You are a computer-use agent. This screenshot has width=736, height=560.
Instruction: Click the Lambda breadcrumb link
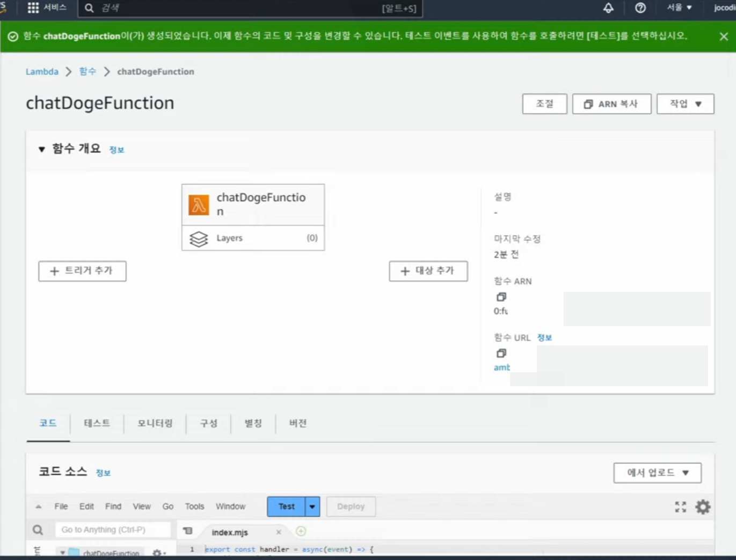[x=42, y=71]
